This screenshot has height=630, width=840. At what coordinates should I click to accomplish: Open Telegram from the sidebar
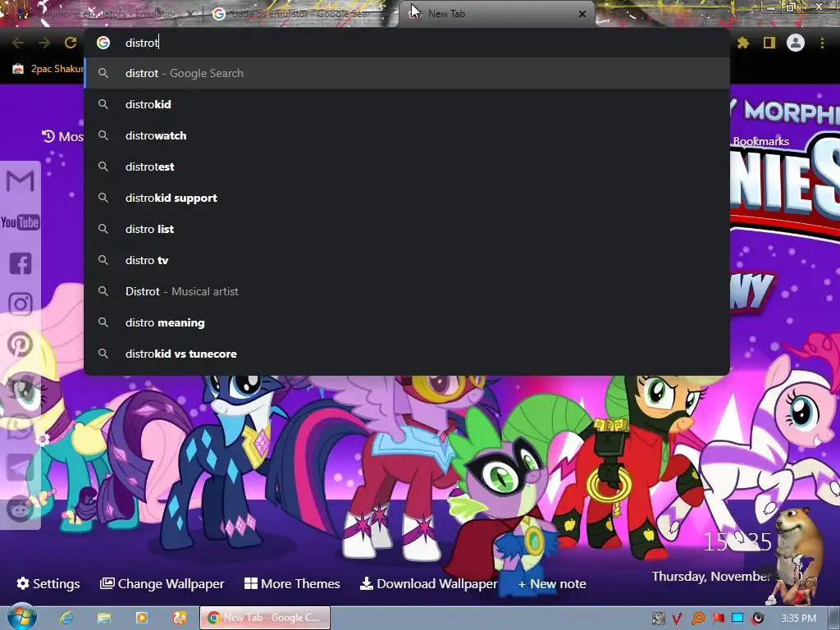pos(20,468)
